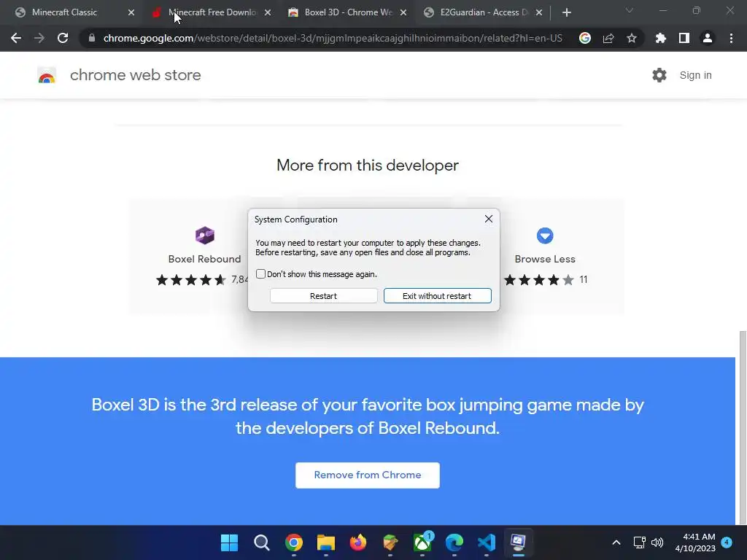This screenshot has height=560, width=747.
Task: Toggle the Chrome side panel icon
Action: tap(684, 38)
